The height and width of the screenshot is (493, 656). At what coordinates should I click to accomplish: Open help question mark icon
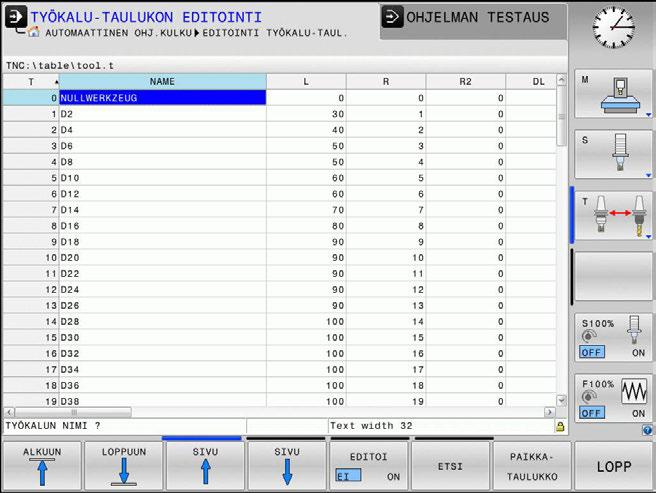tap(647, 430)
